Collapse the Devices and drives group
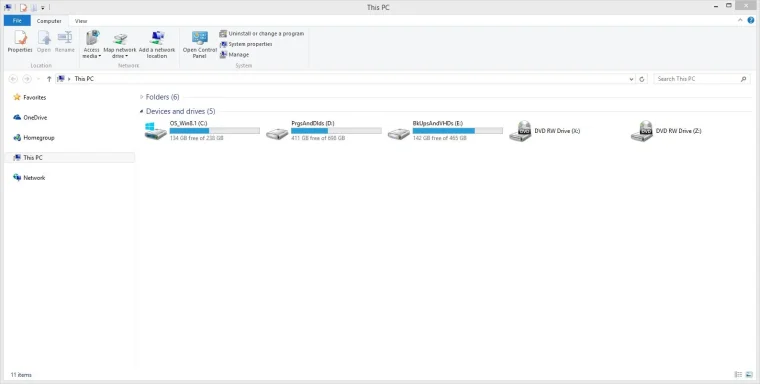The image size is (760, 384). click(x=142, y=112)
